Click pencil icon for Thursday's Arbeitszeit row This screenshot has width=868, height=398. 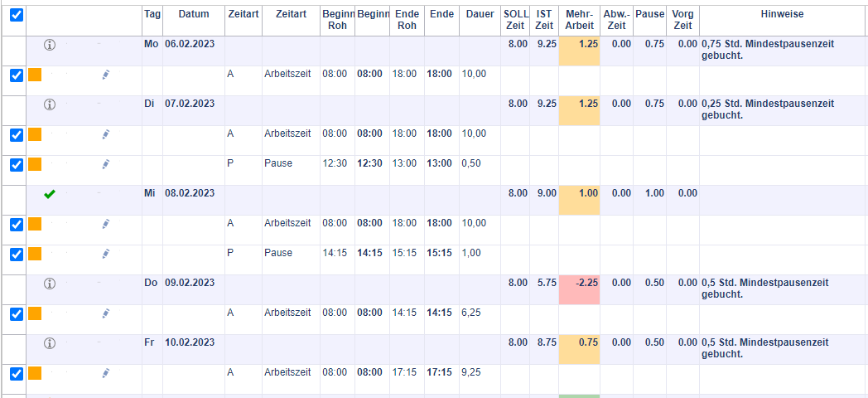105,313
